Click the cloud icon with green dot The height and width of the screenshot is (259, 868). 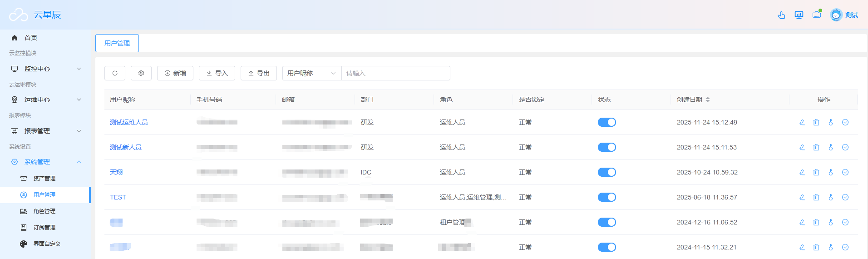pos(817,15)
